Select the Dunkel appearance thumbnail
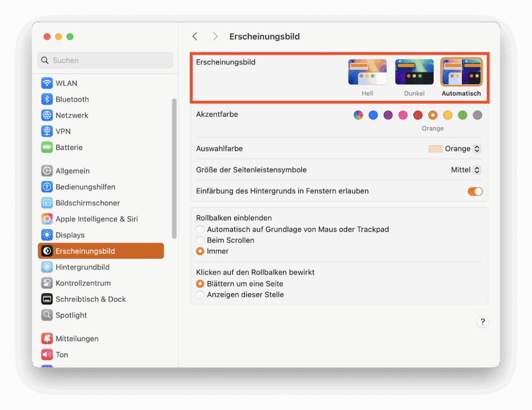This screenshot has width=532, height=410. coord(414,72)
